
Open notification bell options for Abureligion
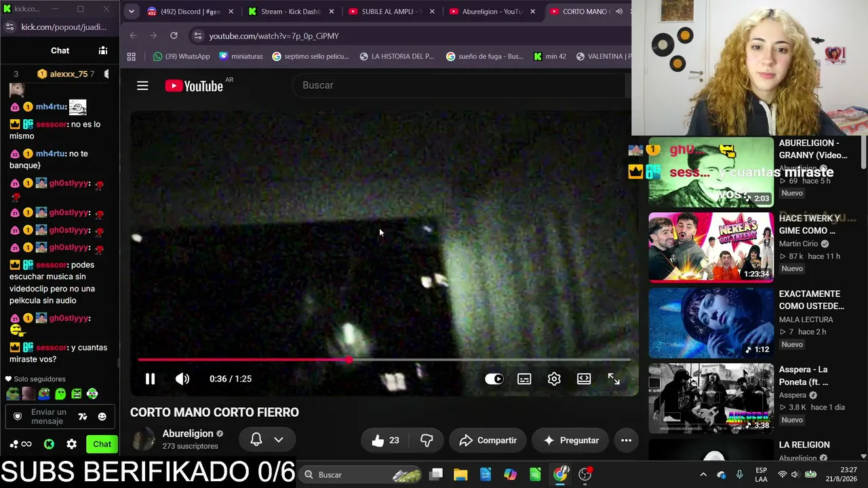click(267, 440)
